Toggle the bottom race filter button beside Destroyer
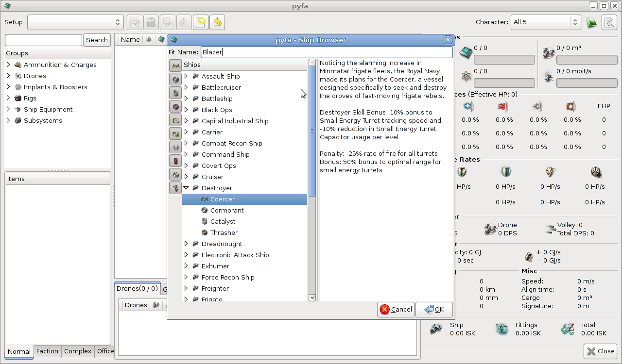 [x=175, y=188]
